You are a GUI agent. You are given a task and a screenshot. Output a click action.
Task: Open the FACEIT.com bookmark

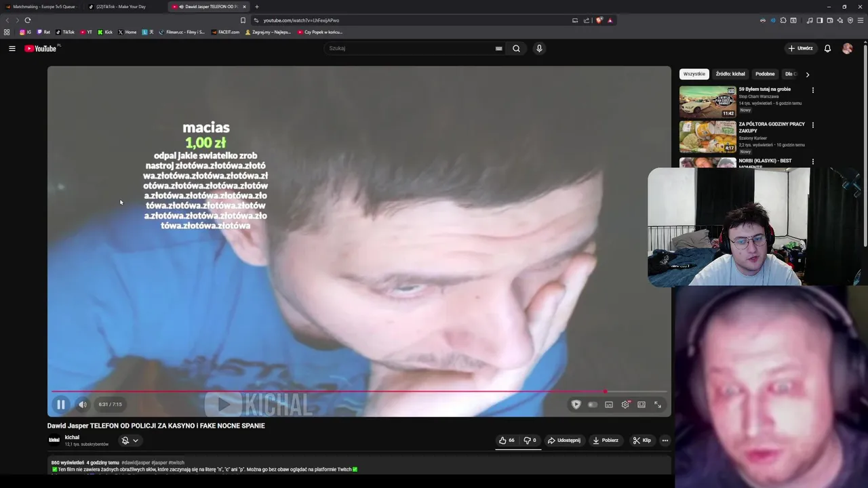(225, 32)
